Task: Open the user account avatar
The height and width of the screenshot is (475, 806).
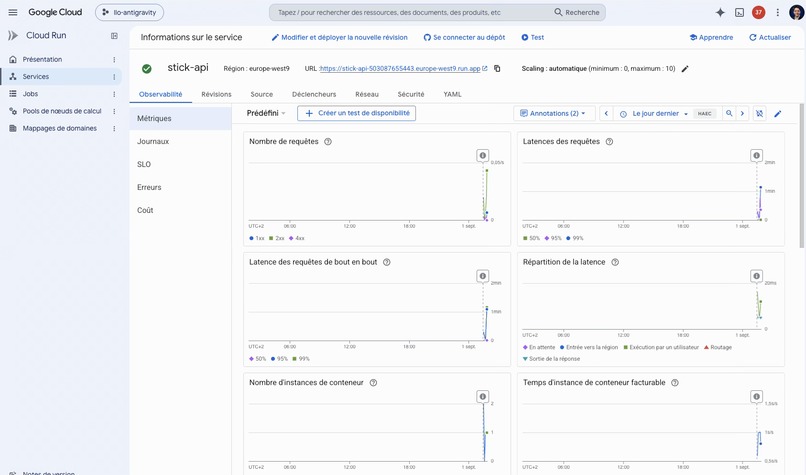Action: coord(796,12)
